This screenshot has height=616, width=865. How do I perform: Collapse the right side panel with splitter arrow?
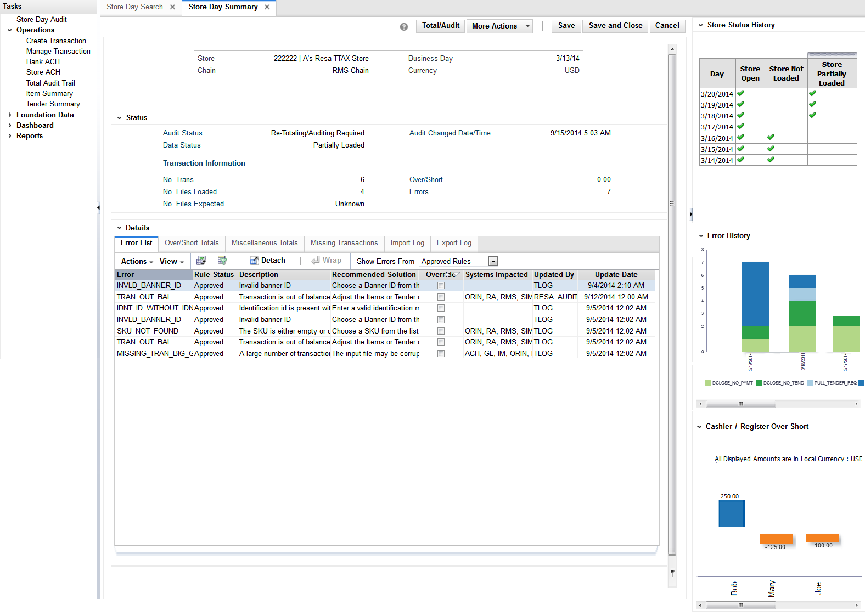point(690,214)
